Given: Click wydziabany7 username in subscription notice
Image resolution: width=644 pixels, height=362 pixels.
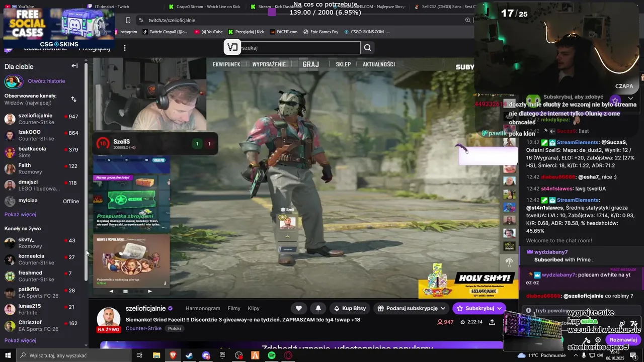Looking at the screenshot, I should click(x=551, y=252).
